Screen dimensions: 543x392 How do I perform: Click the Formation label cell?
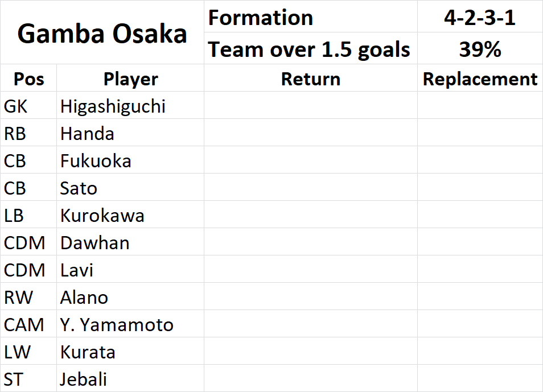[311, 16]
